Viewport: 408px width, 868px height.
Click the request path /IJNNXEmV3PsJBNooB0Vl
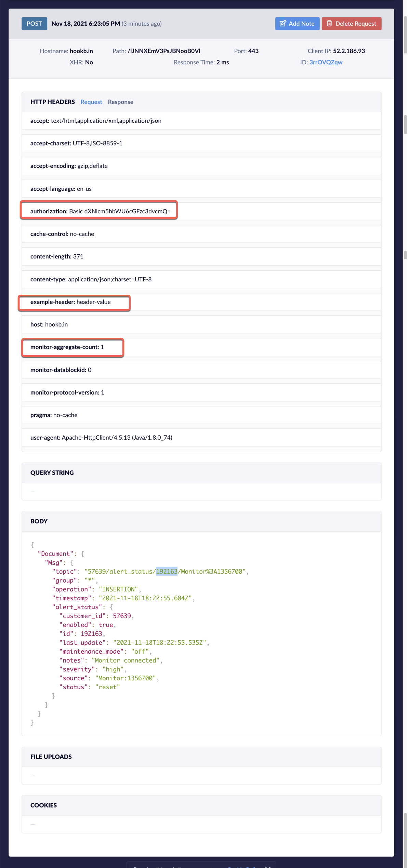coord(164,51)
